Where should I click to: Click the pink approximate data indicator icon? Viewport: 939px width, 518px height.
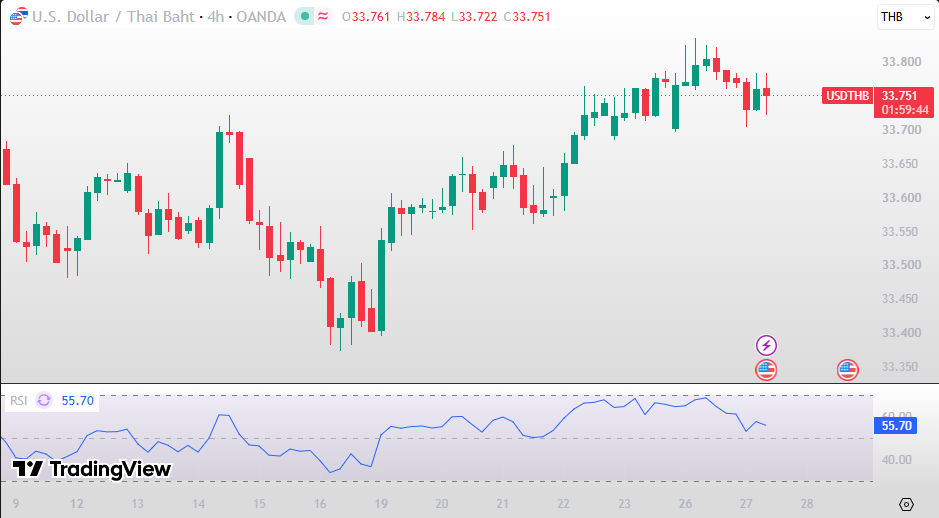point(323,16)
